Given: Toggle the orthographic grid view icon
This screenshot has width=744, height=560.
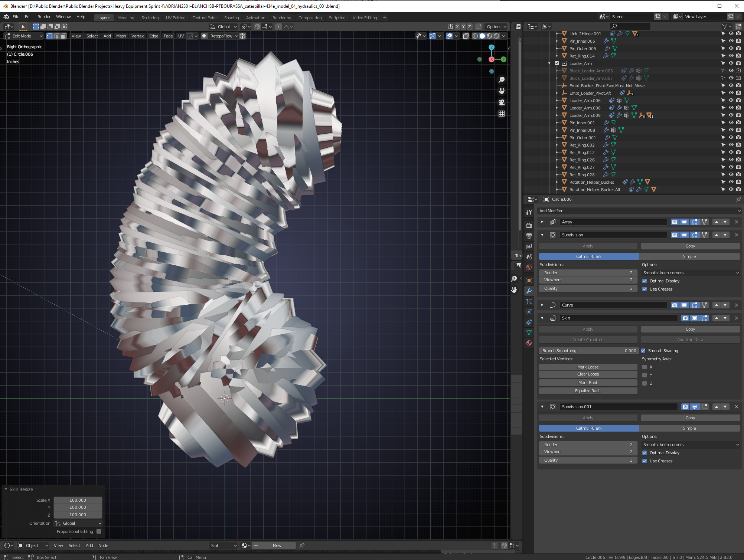Looking at the screenshot, I should point(502,114).
